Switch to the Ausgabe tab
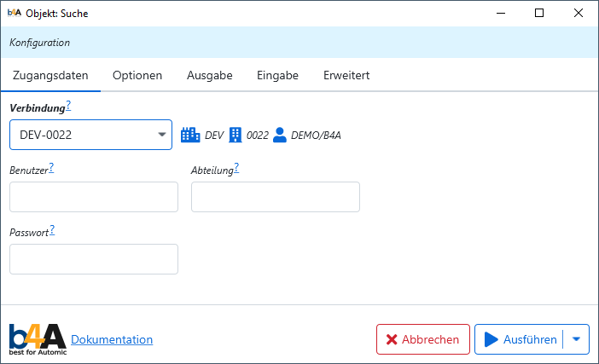 [210, 75]
